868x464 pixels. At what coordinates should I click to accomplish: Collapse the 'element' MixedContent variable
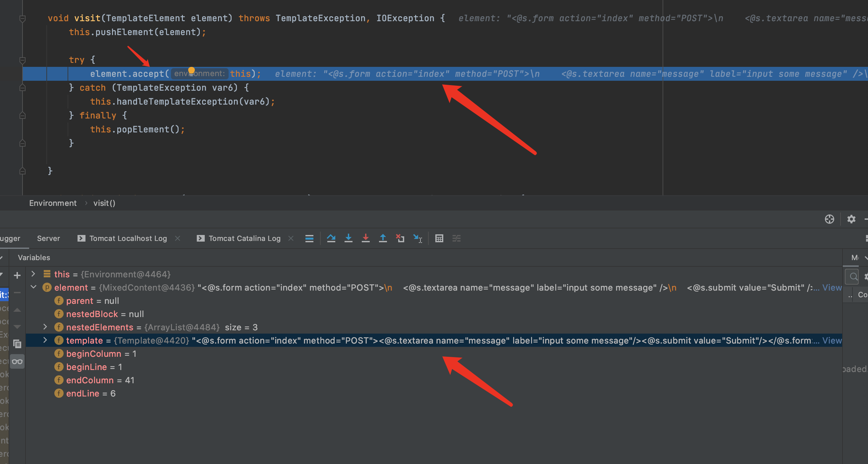(33, 287)
